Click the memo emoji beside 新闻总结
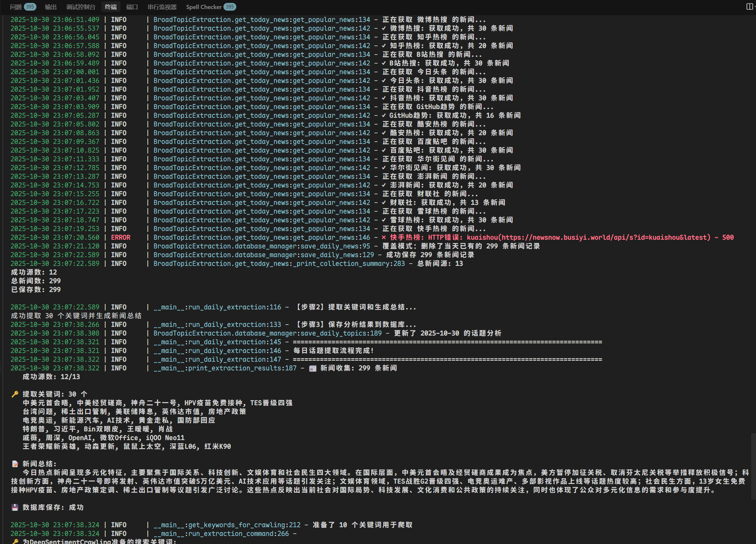Viewport: 756px width, 544px height. pyautogui.click(x=15, y=464)
